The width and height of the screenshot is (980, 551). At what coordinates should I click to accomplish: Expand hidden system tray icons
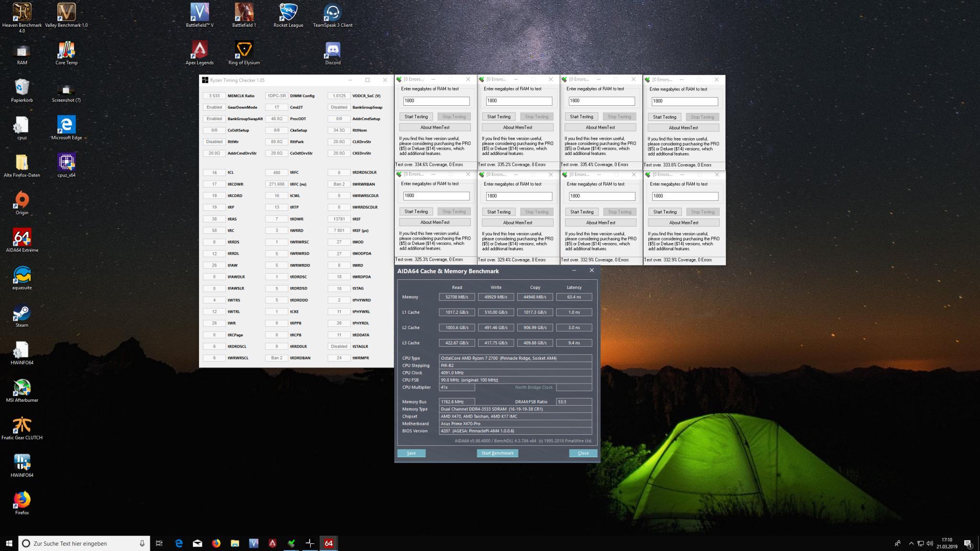coord(911,543)
